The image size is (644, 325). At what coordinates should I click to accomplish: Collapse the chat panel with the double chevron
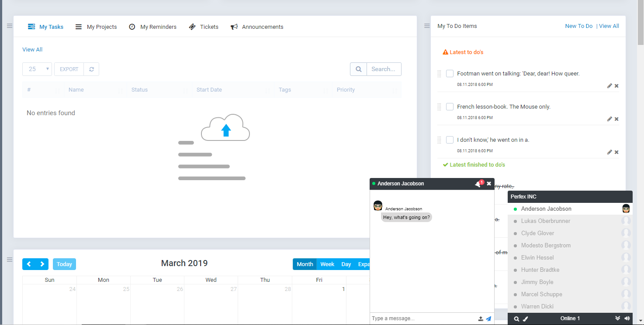(618, 318)
